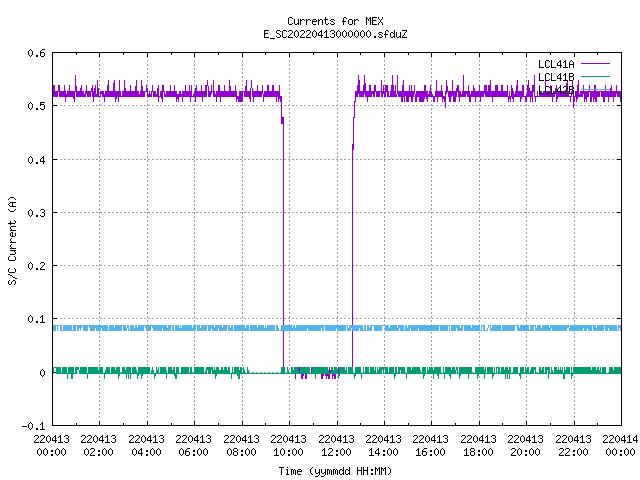Image resolution: width=640 pixels, height=480 pixels.
Task: Click the x-axis tick '220413 12:00'
Action: [x=336, y=446]
